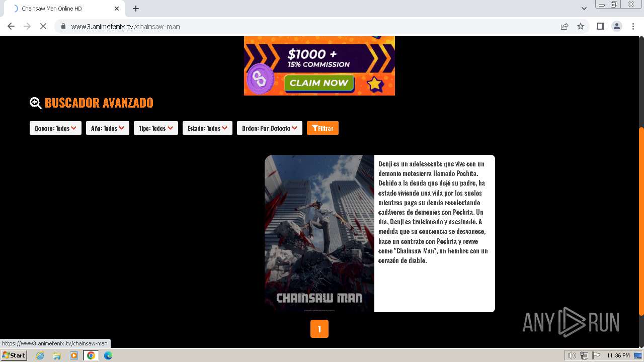
Task: Launch Internet Explorer from the taskbar
Action: tap(40, 355)
